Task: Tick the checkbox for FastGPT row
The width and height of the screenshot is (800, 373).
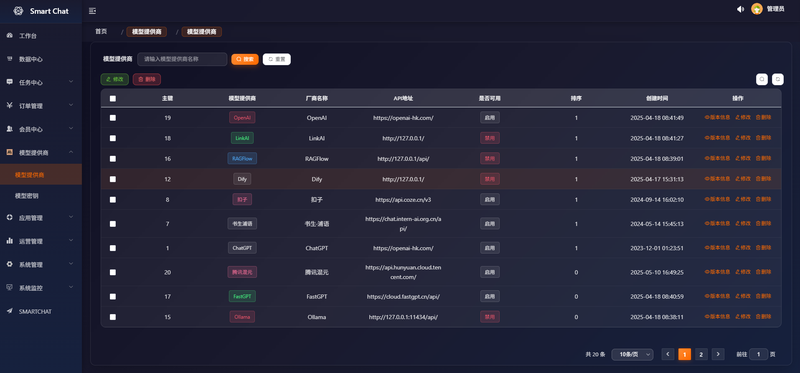Action: pyautogui.click(x=113, y=296)
